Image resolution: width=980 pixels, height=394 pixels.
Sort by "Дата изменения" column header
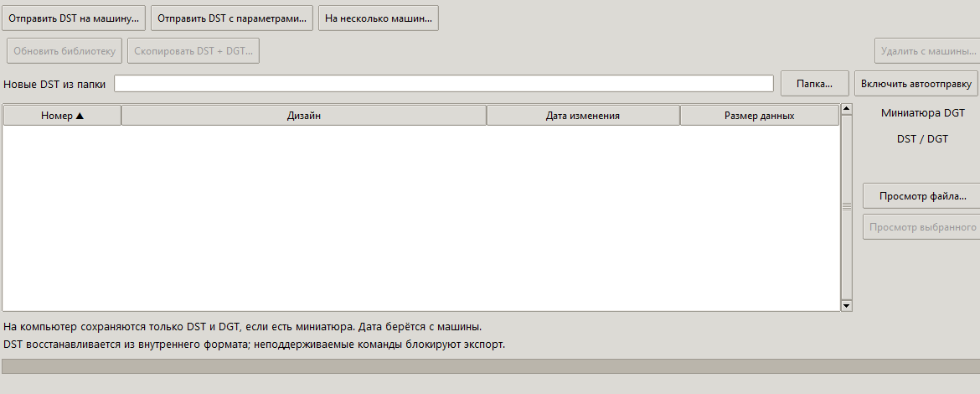coord(583,116)
